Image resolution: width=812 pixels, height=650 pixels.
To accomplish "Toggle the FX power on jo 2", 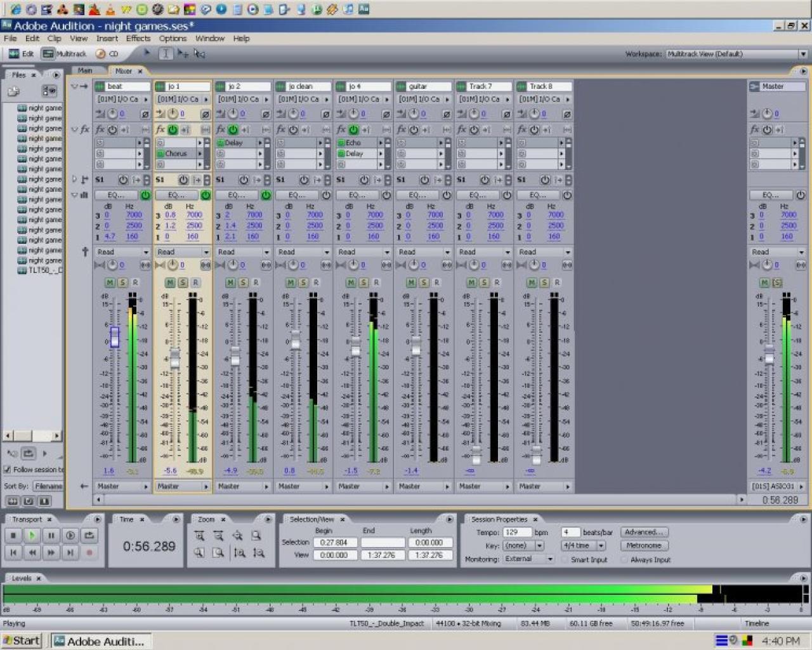I will (x=233, y=129).
